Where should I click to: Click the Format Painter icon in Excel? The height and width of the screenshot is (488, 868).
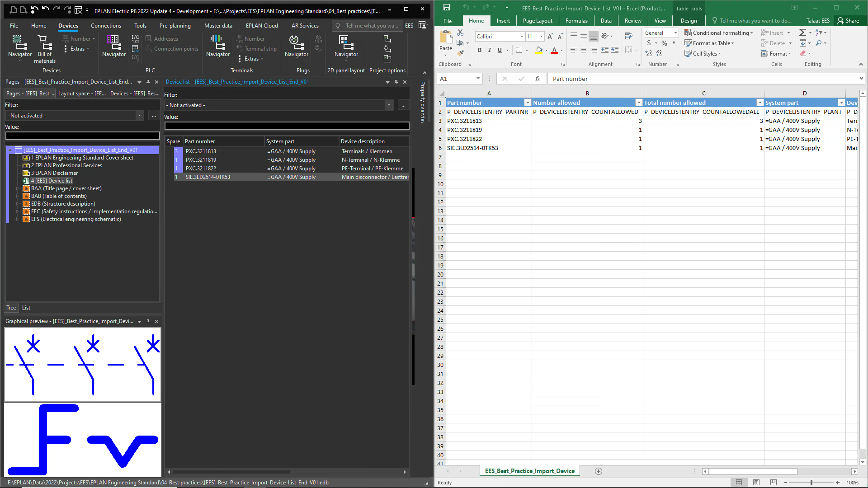(460, 53)
